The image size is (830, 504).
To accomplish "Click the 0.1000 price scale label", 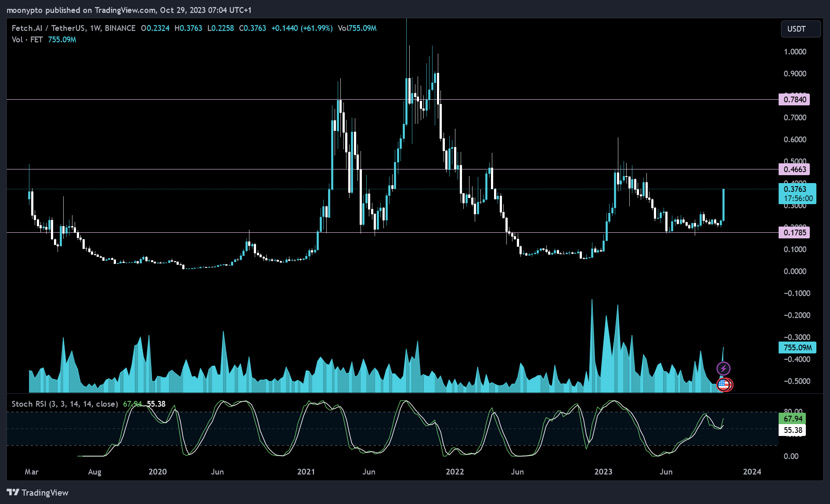I will (x=795, y=249).
